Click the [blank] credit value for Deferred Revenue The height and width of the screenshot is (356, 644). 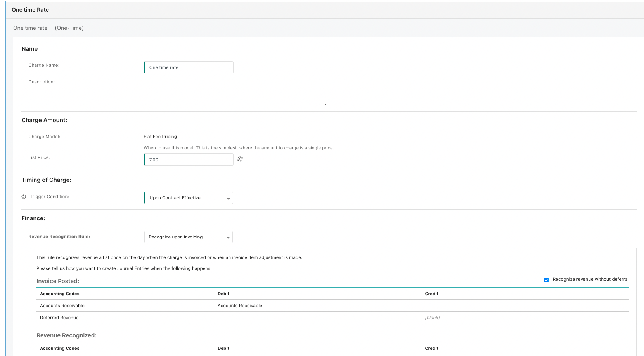click(432, 318)
